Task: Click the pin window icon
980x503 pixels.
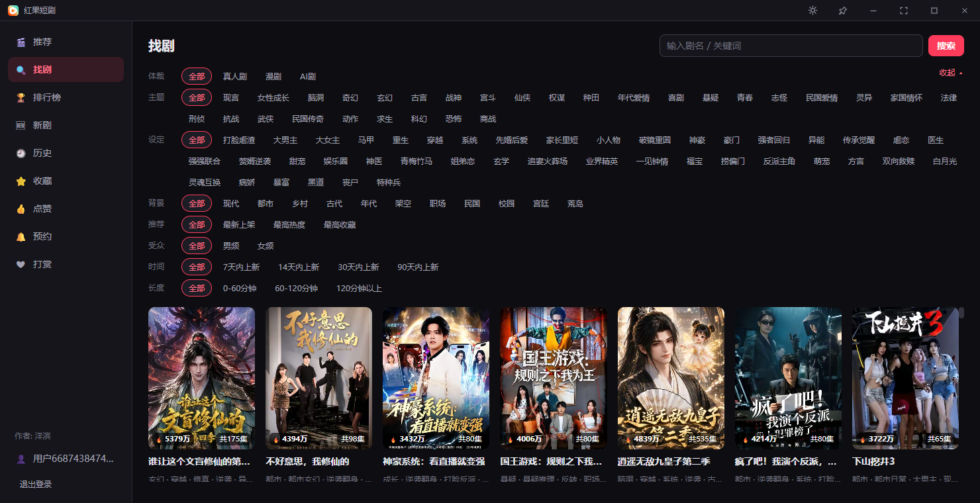Action: pyautogui.click(x=843, y=11)
